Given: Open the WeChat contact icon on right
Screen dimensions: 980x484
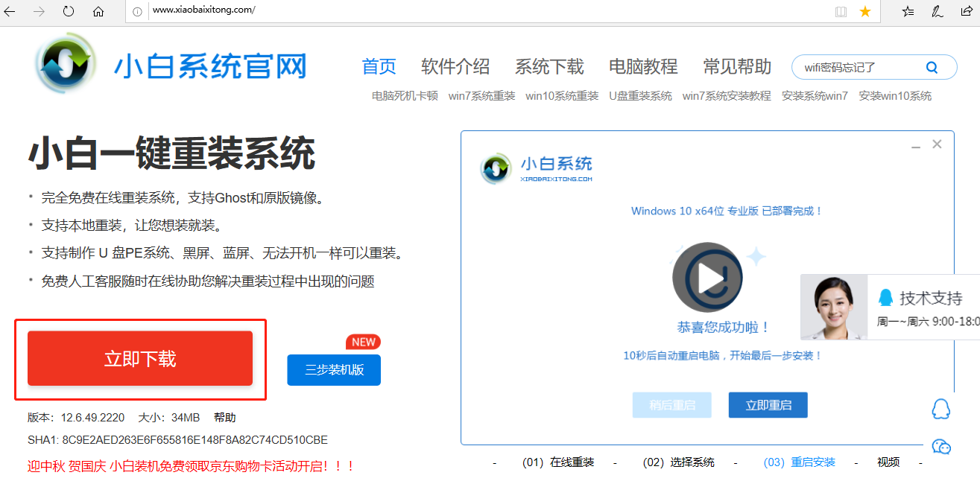Looking at the screenshot, I should point(941,446).
